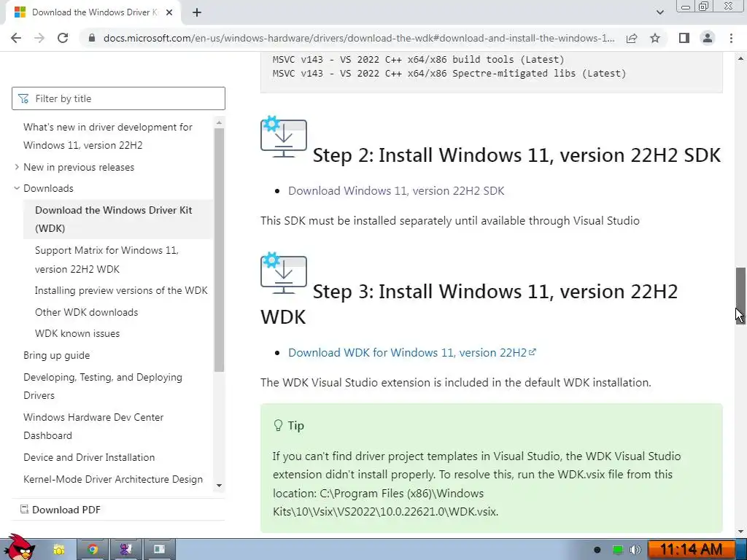Click the sidebar scrollbar thumb

tap(219, 249)
